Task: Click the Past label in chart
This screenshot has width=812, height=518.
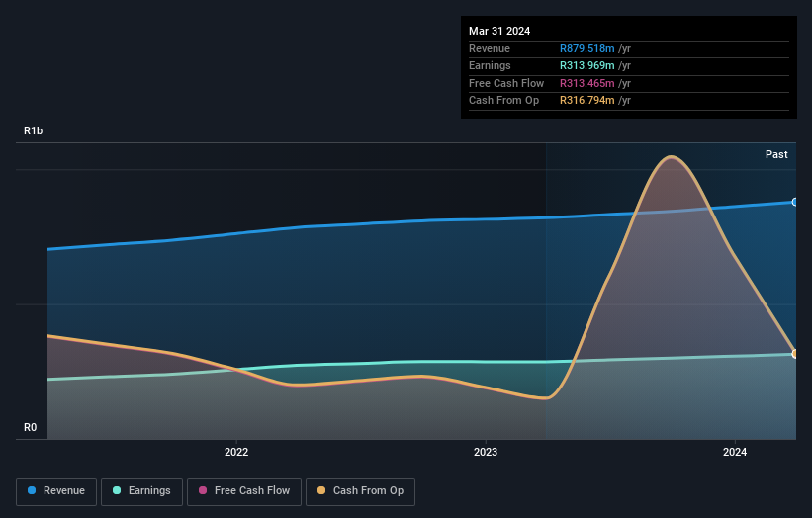Action: 776,154
